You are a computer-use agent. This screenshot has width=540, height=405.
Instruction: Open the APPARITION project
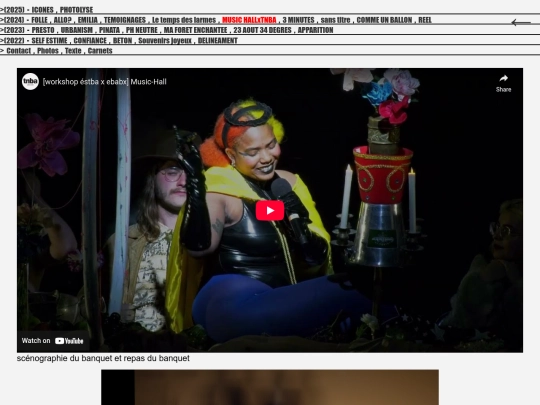point(315,30)
